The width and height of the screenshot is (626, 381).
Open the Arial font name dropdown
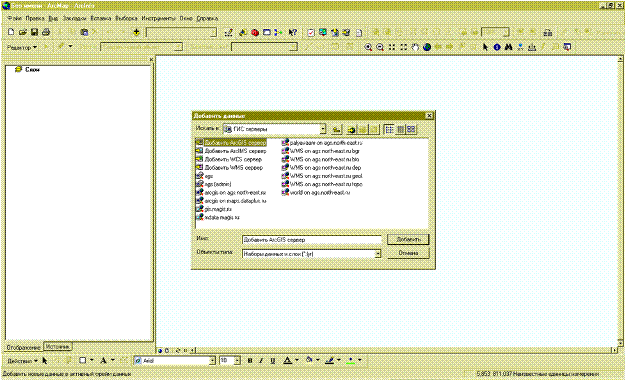212,361
